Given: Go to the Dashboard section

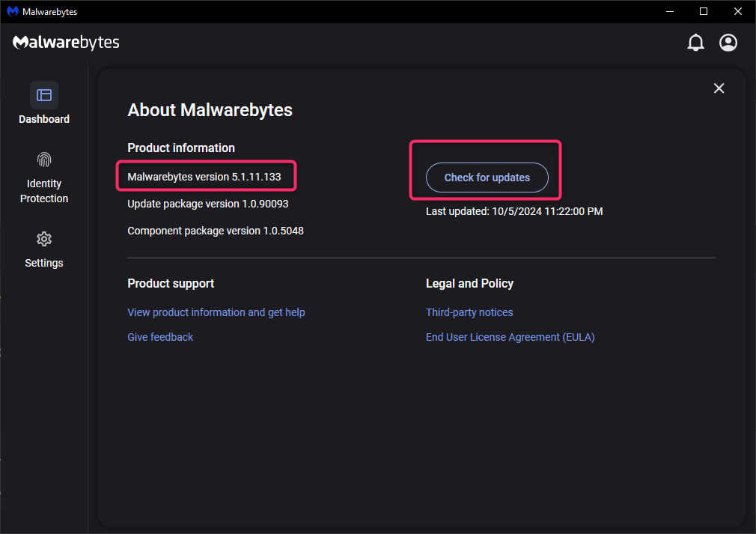Looking at the screenshot, I should 44,103.
